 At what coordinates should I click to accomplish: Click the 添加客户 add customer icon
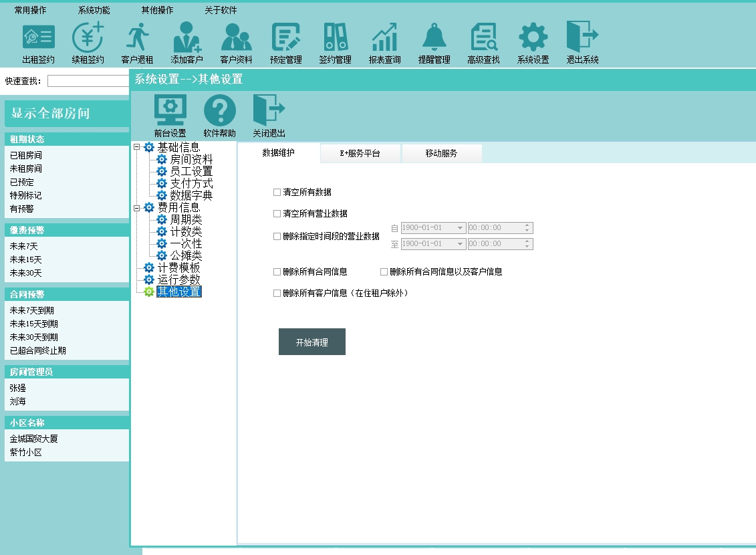187,37
